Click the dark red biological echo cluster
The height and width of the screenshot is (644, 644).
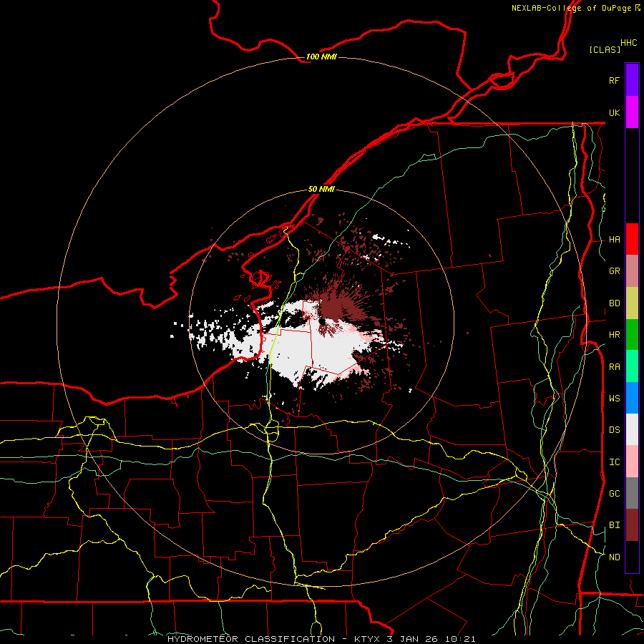pyautogui.click(x=337, y=306)
